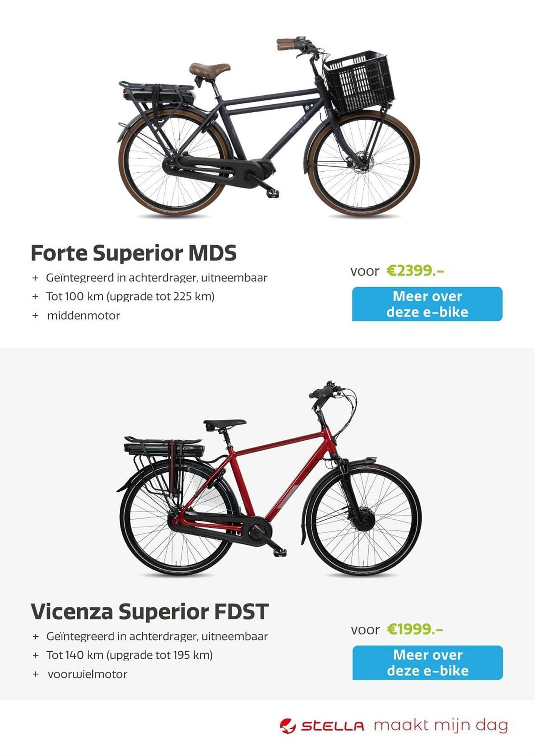Click the €1999.- price label
The image size is (535, 756).
coord(415,629)
